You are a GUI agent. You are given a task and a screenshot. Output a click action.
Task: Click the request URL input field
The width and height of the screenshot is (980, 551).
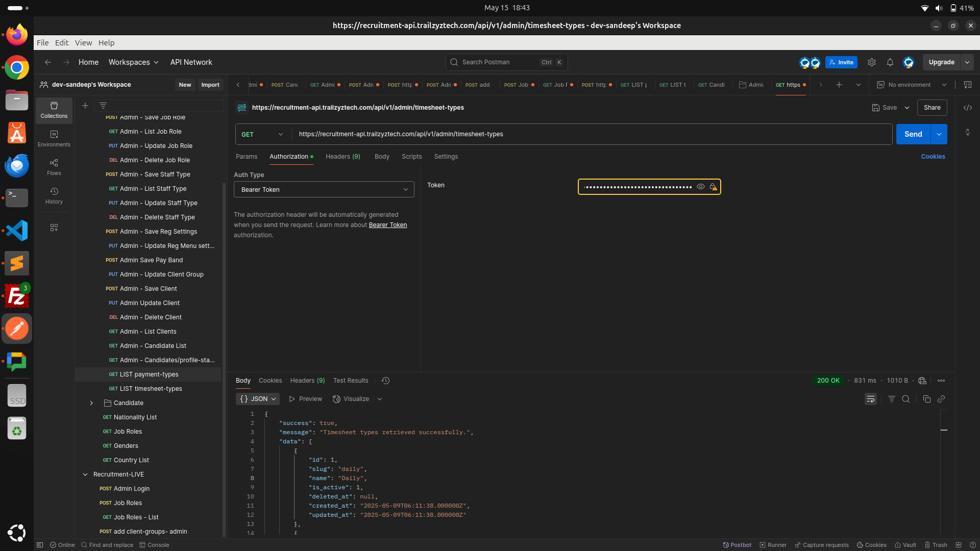click(x=592, y=134)
